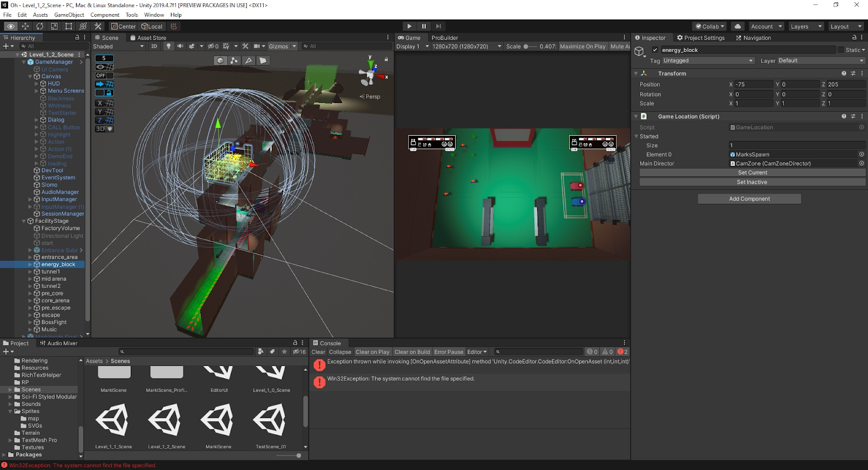Toggle warning messages filter in Console

tap(607, 352)
